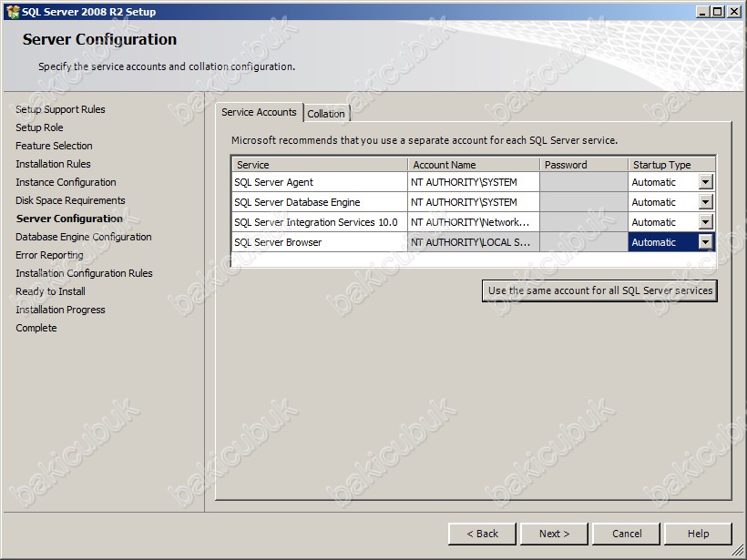The width and height of the screenshot is (747, 560).
Task: Edit Integration Services account name cell
Action: 474,222
